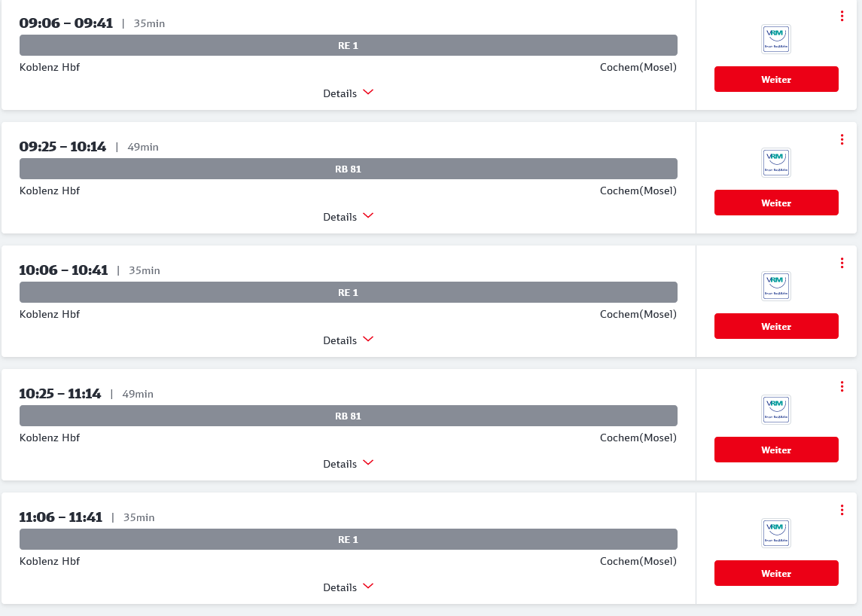Click Weiter for the 09:25 connection
Screen dimensions: 862x616
tap(776, 203)
